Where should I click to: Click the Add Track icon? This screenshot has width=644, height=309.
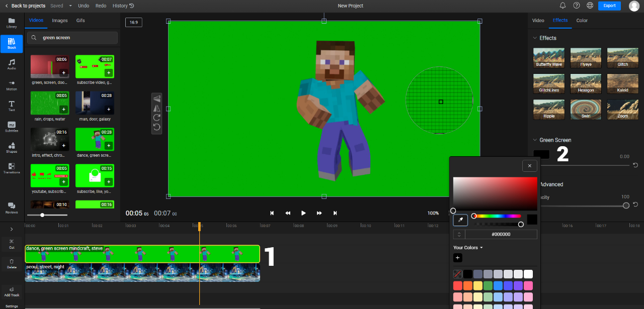[12, 291]
